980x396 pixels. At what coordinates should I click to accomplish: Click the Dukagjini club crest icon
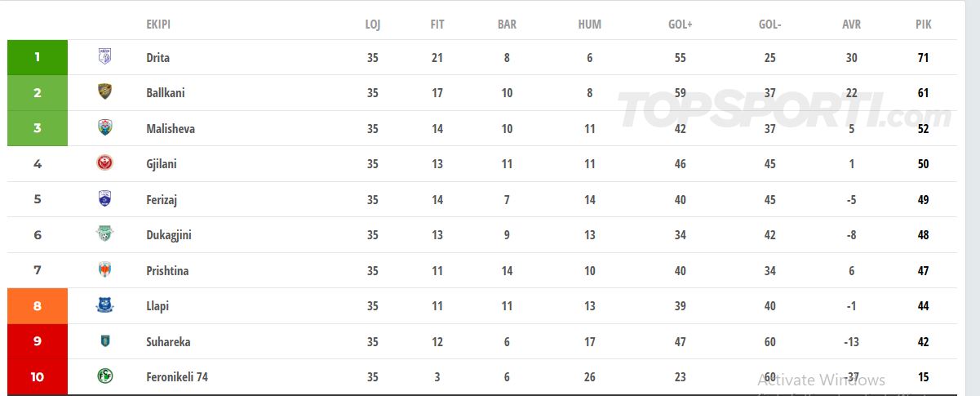click(104, 234)
